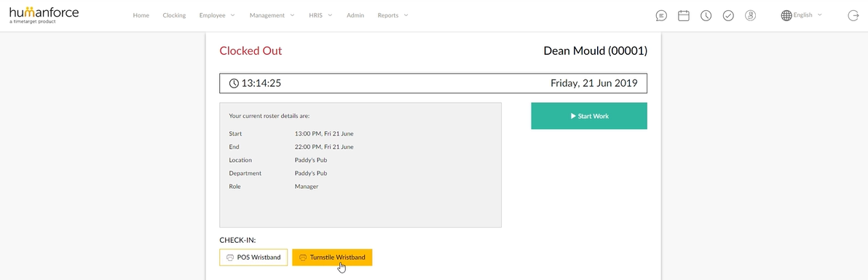Open the clock icon in header

point(706,15)
